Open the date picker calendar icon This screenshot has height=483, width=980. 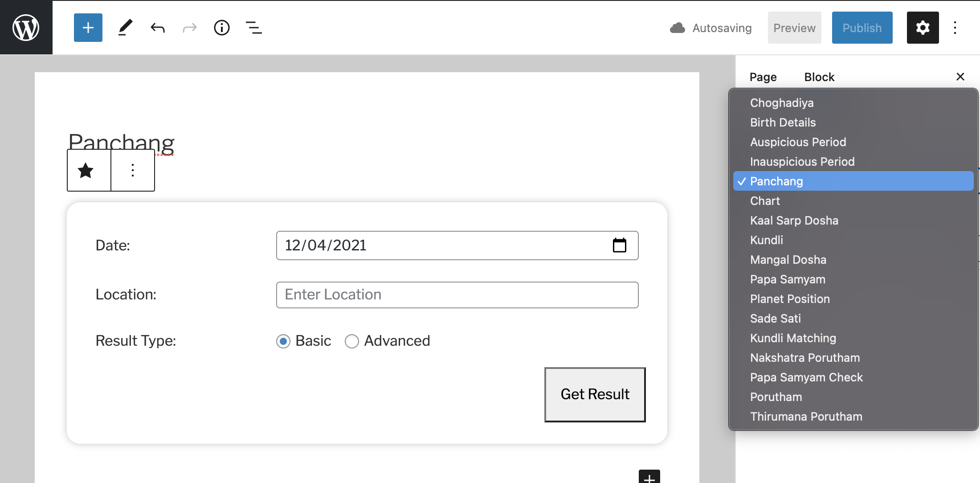coord(619,246)
